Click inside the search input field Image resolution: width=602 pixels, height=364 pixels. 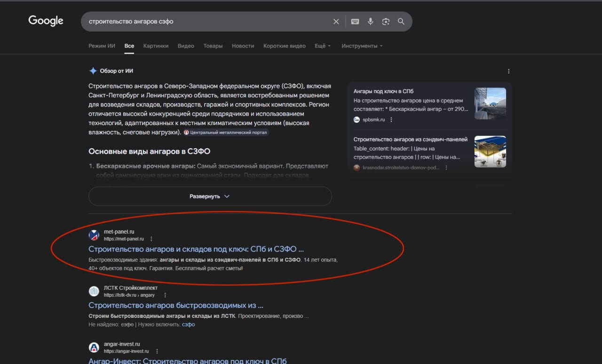click(188, 21)
